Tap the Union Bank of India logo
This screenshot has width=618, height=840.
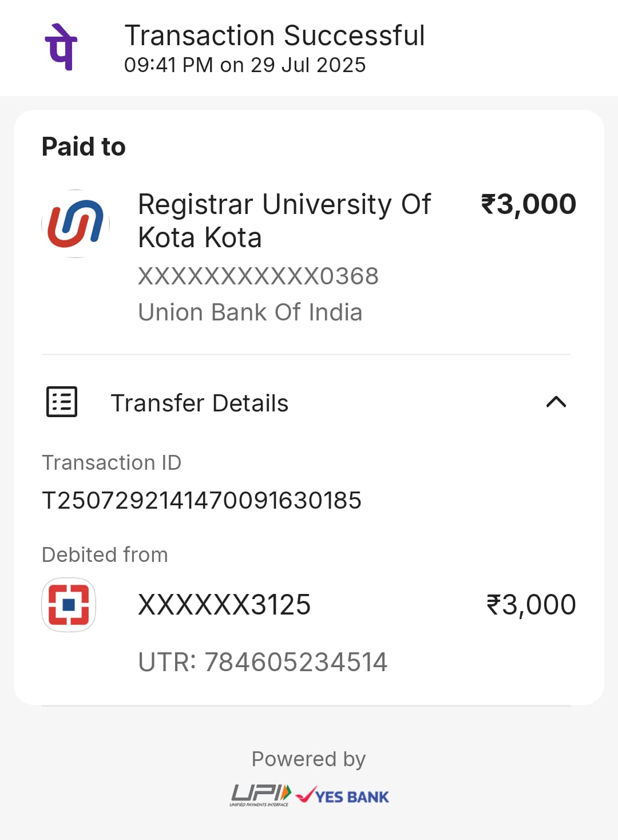tap(76, 224)
